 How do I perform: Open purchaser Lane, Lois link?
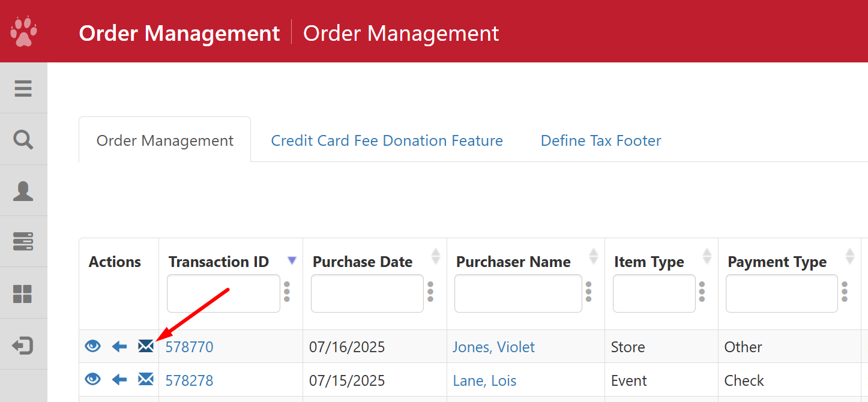click(x=484, y=380)
